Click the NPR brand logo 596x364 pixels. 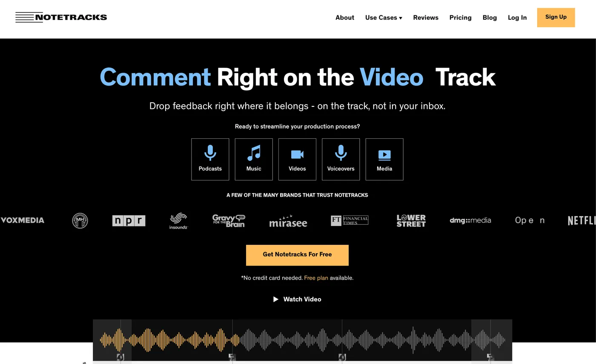click(129, 221)
